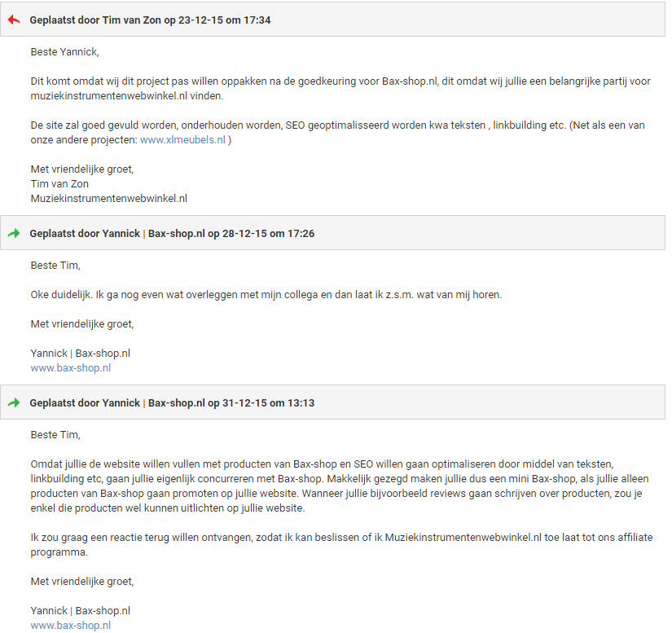Click the red reply arrow icon
Screen dimensions: 672x633
tap(14, 20)
